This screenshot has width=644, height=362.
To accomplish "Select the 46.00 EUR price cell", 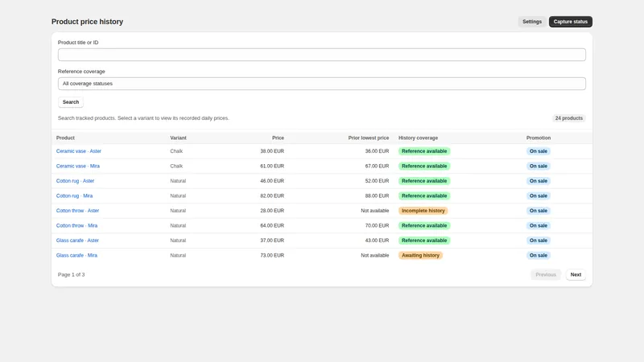I will pos(272,181).
